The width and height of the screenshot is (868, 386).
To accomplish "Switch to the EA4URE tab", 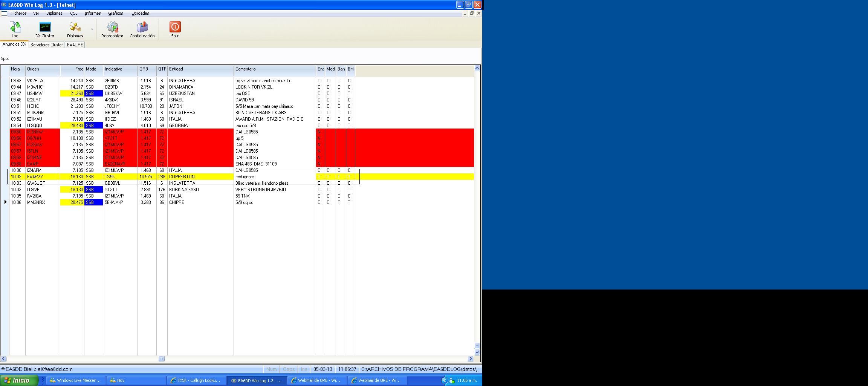I will point(75,44).
